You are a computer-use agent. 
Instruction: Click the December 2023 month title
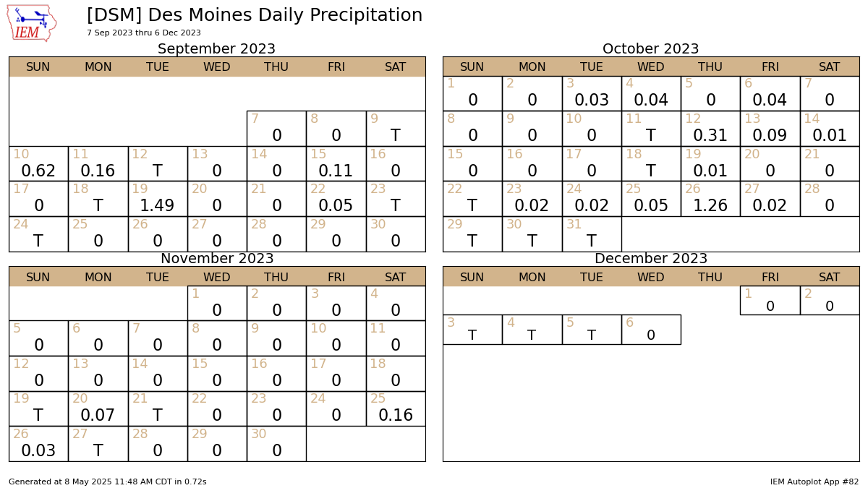(651, 259)
